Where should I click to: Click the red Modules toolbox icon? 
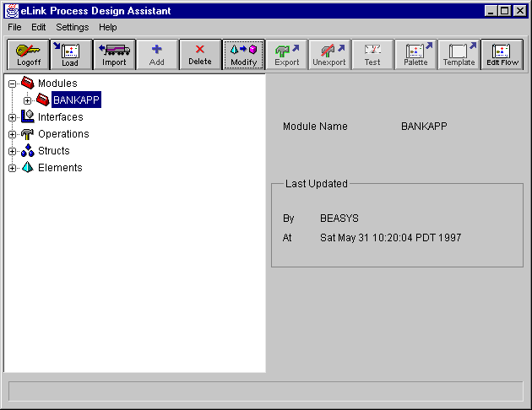(28, 83)
